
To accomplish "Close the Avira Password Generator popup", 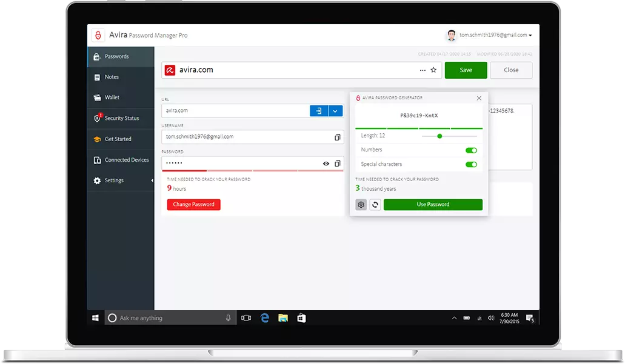I will click(x=479, y=98).
